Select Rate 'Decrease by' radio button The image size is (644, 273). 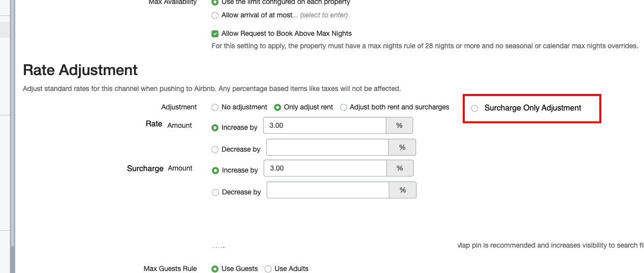(215, 150)
